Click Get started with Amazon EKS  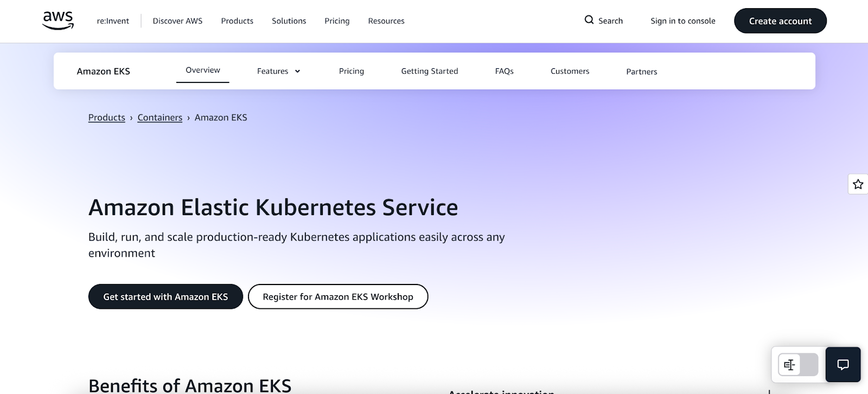165,296
